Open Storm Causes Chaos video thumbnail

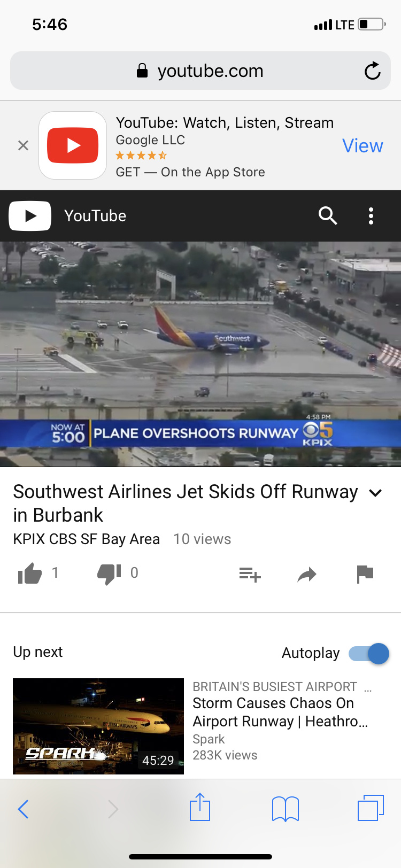tap(98, 726)
